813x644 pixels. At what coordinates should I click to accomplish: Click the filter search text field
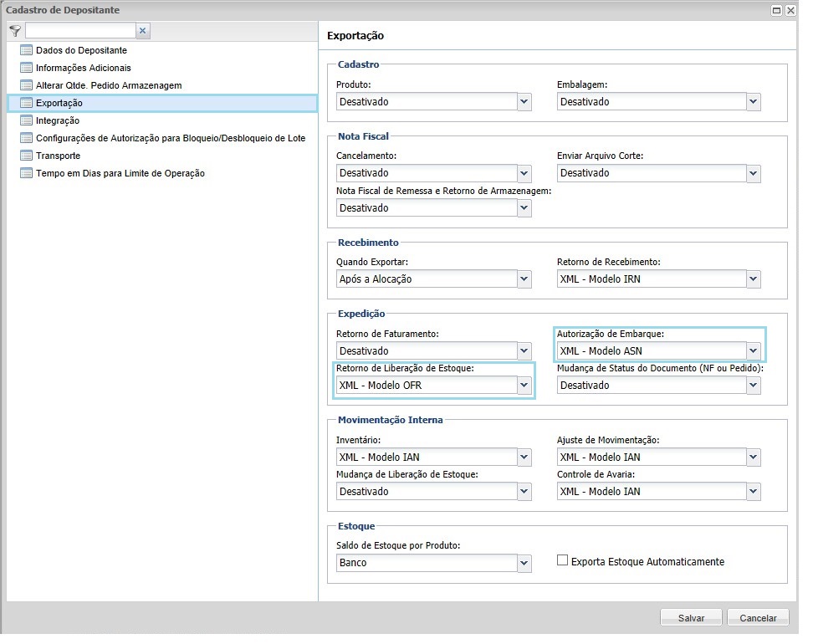(79, 31)
